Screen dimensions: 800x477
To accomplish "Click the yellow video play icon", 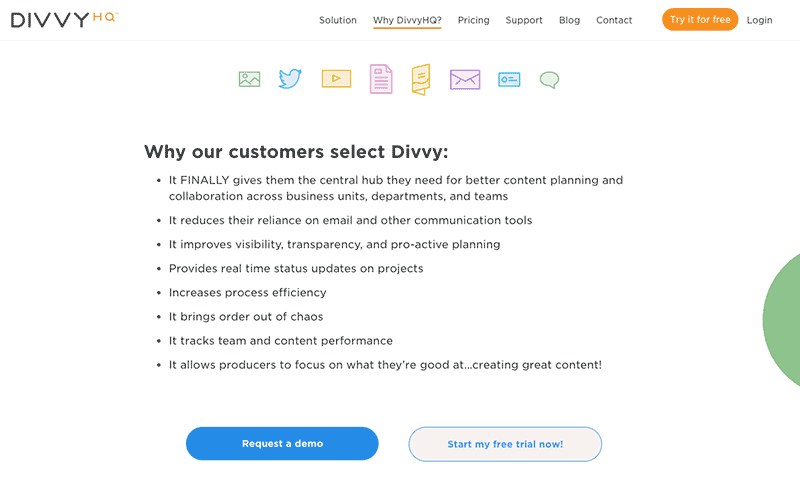I will click(336, 79).
